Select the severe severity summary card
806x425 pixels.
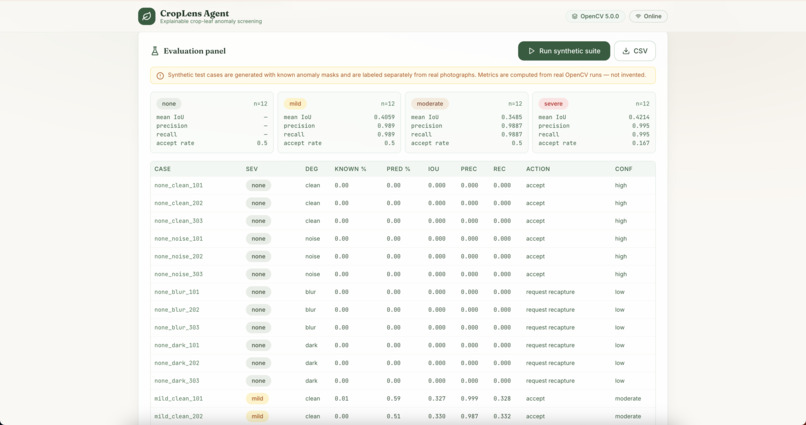pos(594,122)
